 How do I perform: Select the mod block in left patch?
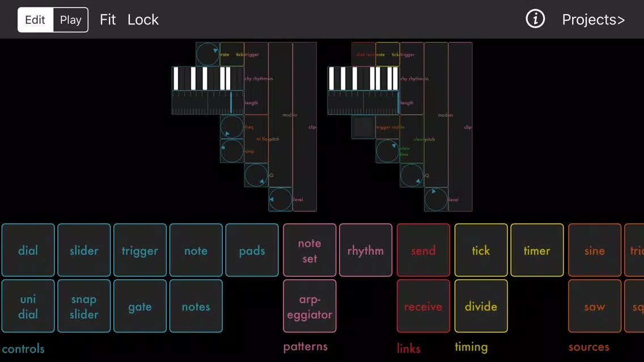point(281,114)
